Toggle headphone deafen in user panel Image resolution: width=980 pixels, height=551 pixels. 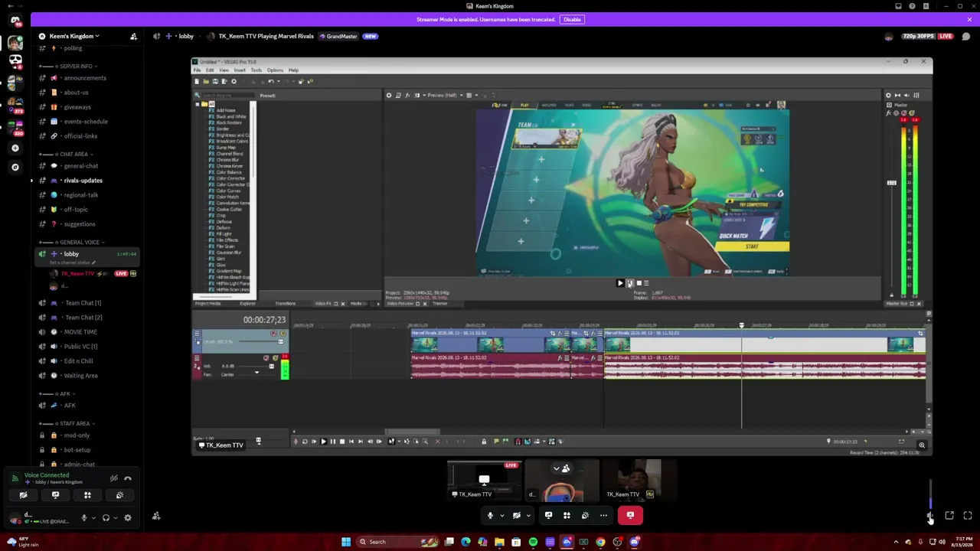[x=106, y=517]
